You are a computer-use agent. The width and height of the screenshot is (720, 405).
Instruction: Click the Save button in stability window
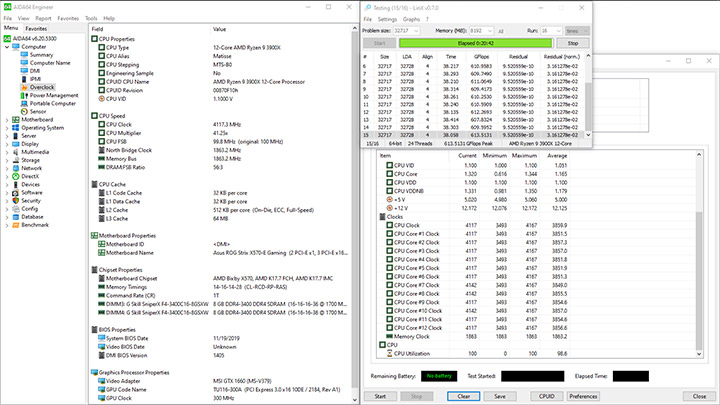tap(500, 396)
